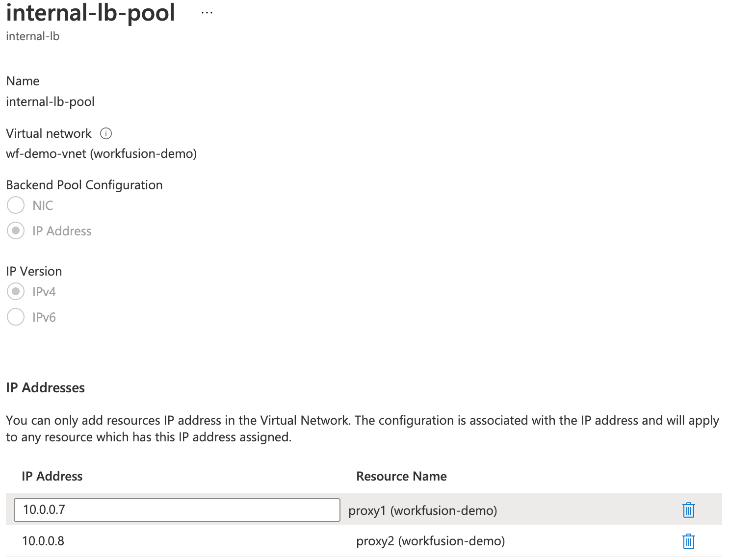This screenshot has width=729, height=560.
Task: Click proxy2 (workfusion-demo) resource name
Action: coord(430,541)
